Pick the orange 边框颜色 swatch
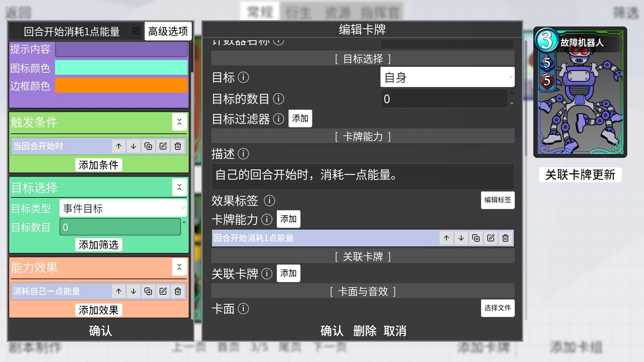 click(x=121, y=85)
